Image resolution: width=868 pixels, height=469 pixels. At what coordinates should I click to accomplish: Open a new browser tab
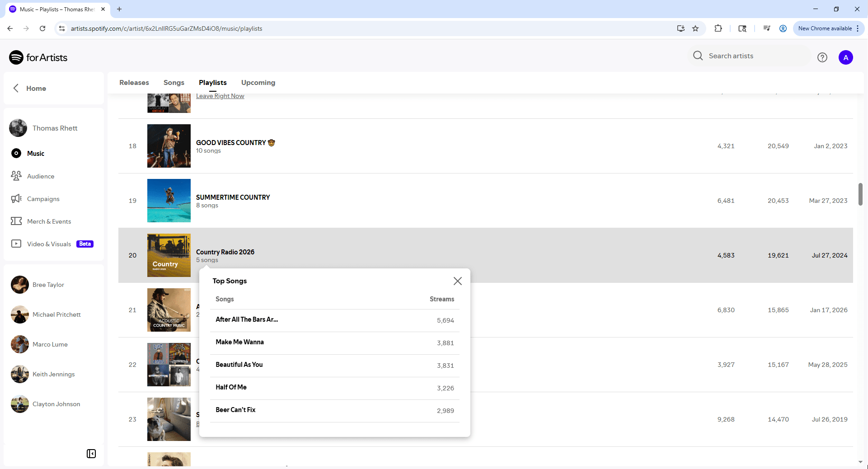tap(119, 9)
